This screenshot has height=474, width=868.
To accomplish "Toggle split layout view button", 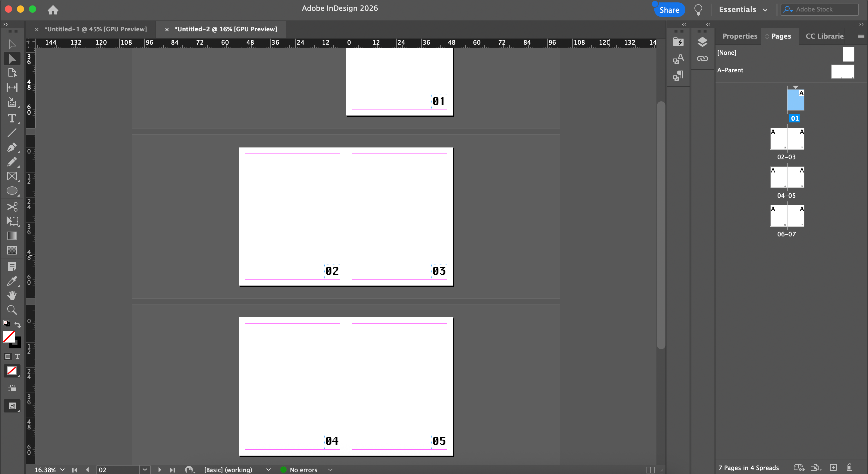I will click(650, 469).
